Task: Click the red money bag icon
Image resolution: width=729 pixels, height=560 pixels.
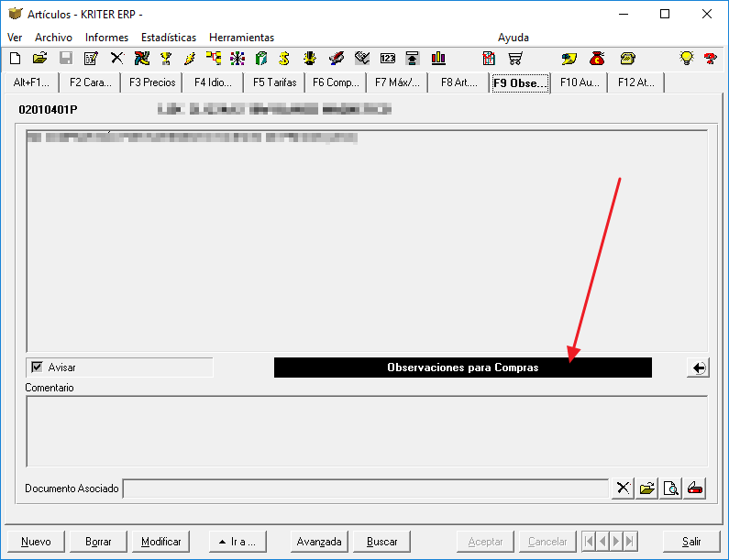Action: click(597, 59)
